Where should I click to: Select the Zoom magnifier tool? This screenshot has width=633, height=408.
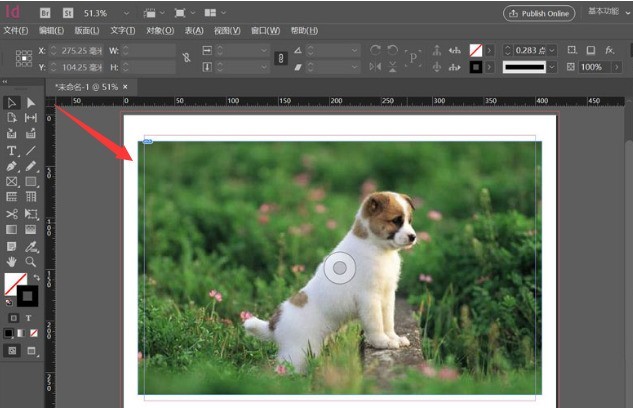click(31, 262)
